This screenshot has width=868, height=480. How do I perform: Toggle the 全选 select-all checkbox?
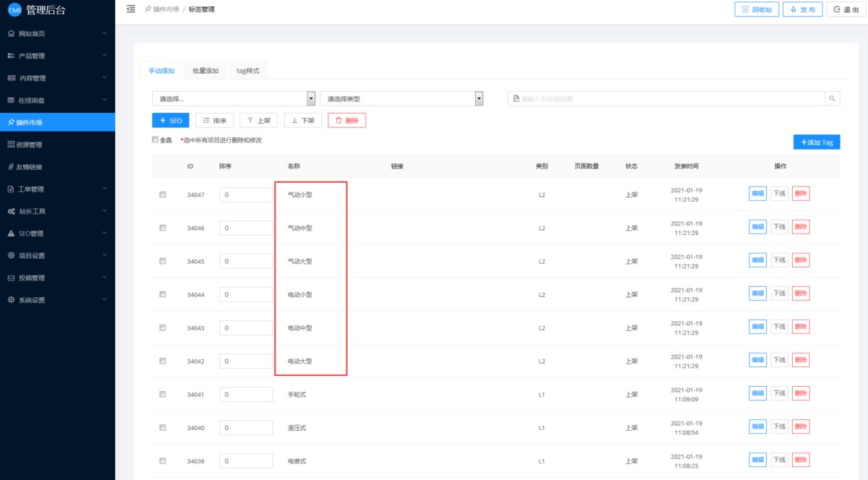click(x=155, y=140)
